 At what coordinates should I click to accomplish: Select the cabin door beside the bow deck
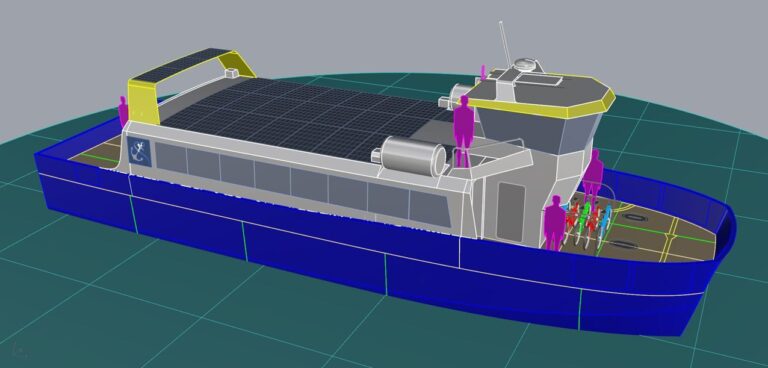tap(510, 211)
